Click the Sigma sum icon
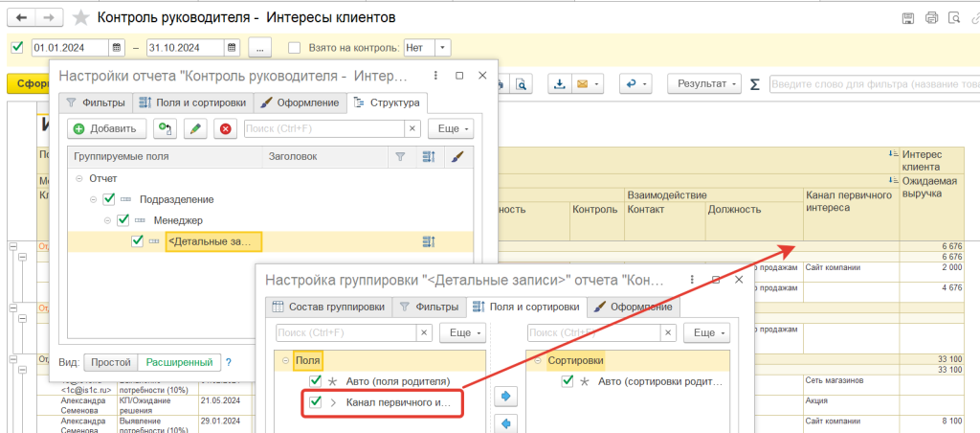 pyautogui.click(x=755, y=84)
